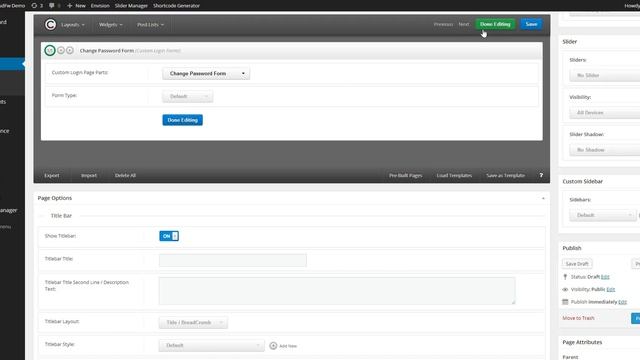
Task: Open the Sidebars Default dropdown
Action: (x=603, y=215)
